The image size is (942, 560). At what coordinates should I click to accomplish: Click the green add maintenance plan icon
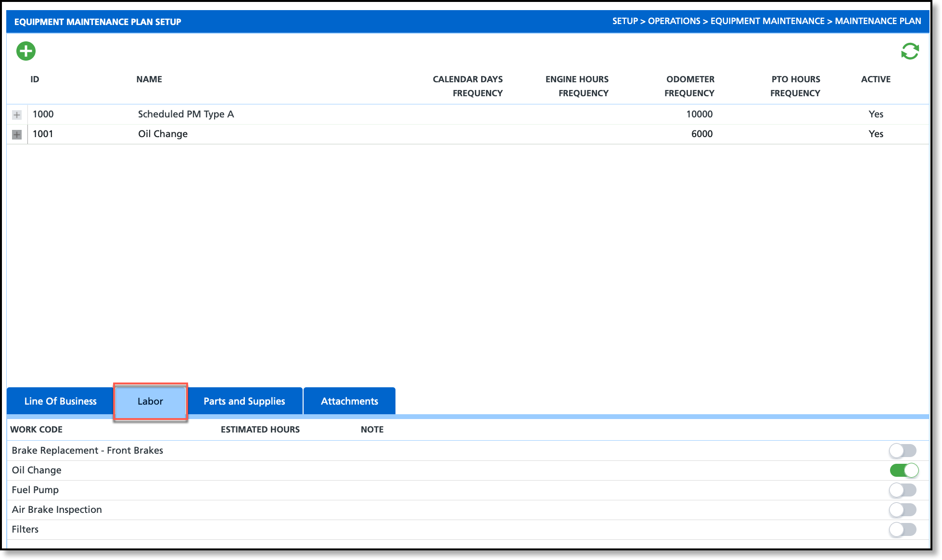26,51
